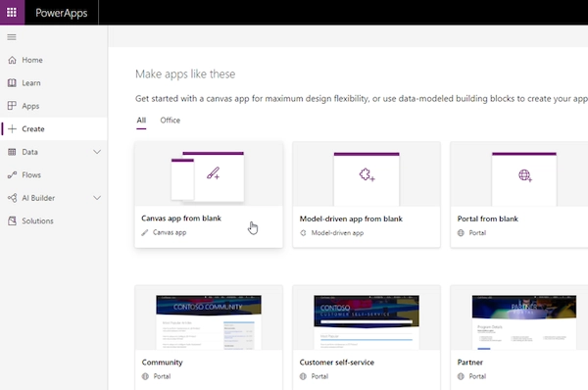Click the globe icon in Portal from blank card
The width and height of the screenshot is (588, 390).
coord(525,175)
